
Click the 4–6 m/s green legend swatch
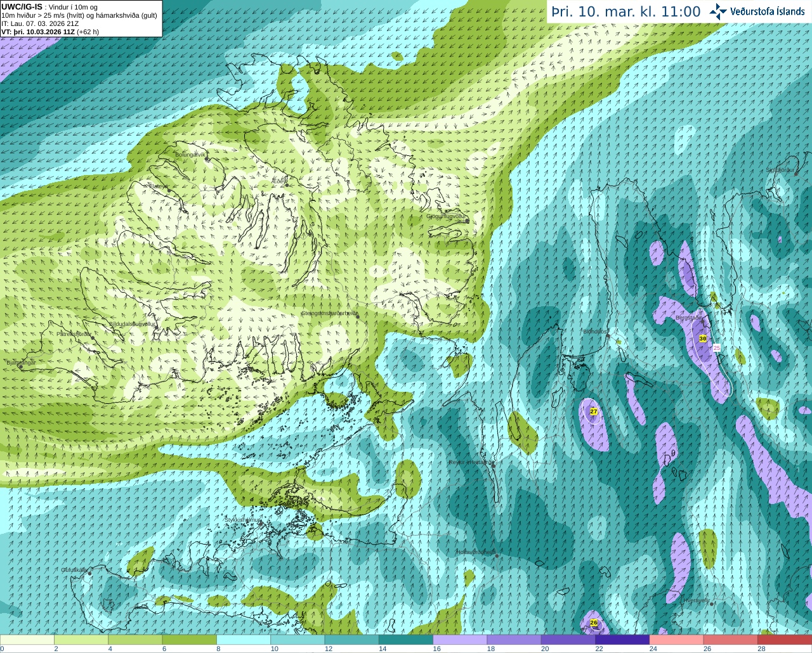[135, 640]
